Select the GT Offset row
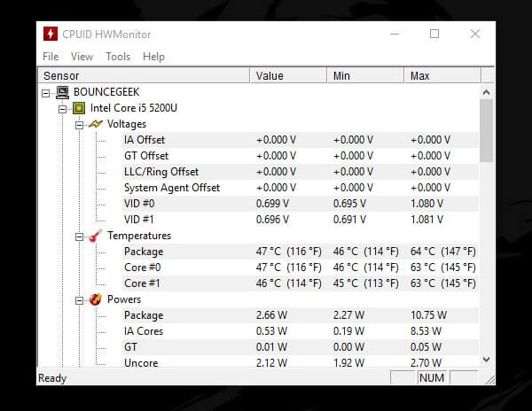 [x=301, y=156]
